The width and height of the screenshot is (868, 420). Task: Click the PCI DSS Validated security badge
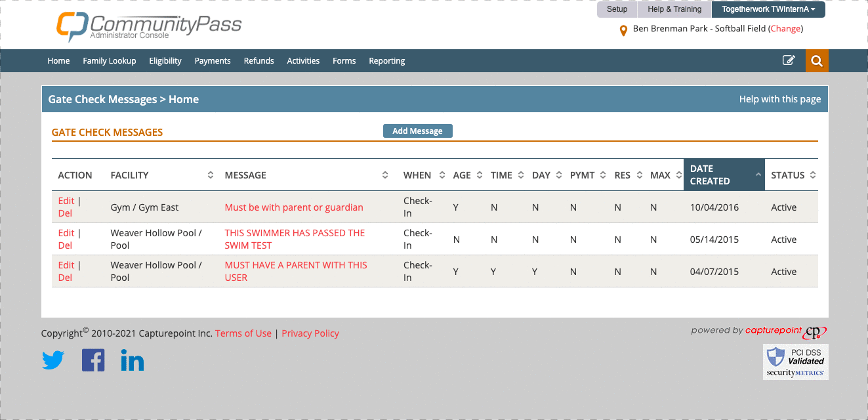tap(796, 362)
